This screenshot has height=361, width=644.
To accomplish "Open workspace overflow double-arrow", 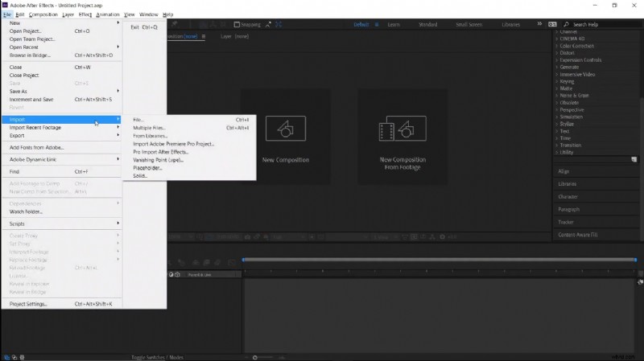I will [539, 24].
